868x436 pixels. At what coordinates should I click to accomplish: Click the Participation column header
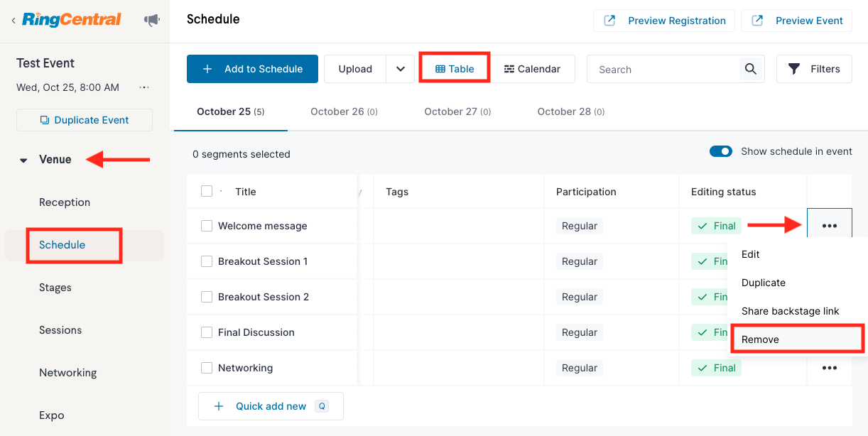pyautogui.click(x=586, y=192)
